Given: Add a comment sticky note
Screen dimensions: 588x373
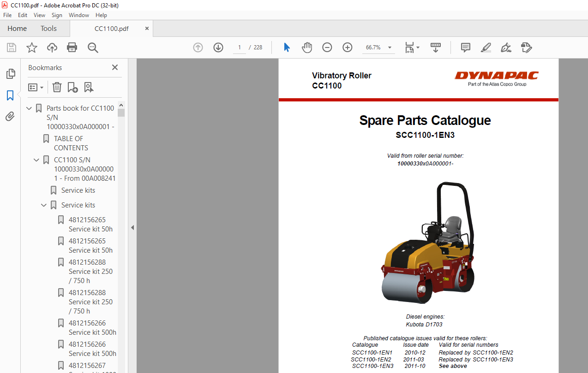Looking at the screenshot, I should [466, 47].
